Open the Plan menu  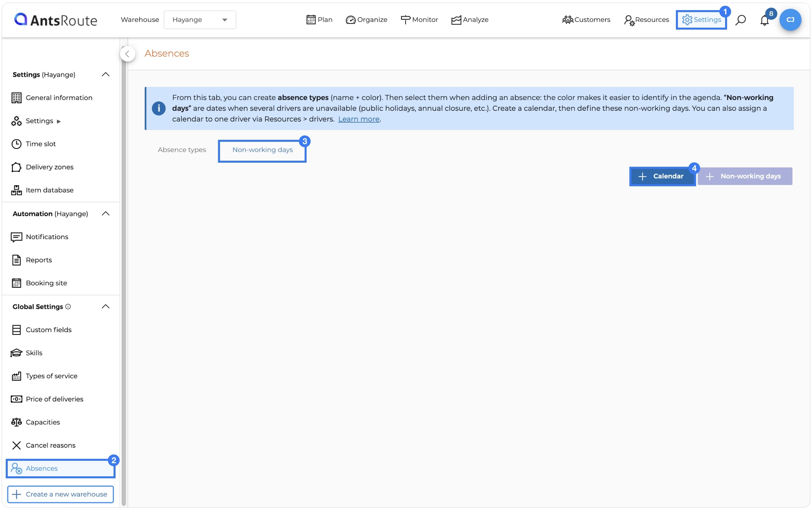tap(319, 20)
